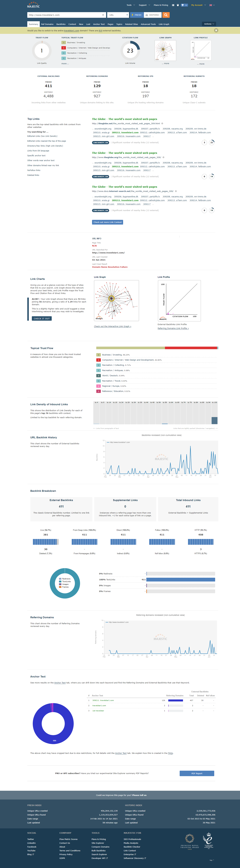Open the Ref Domains tab
This screenshot has height=868, width=240.
point(47,24)
